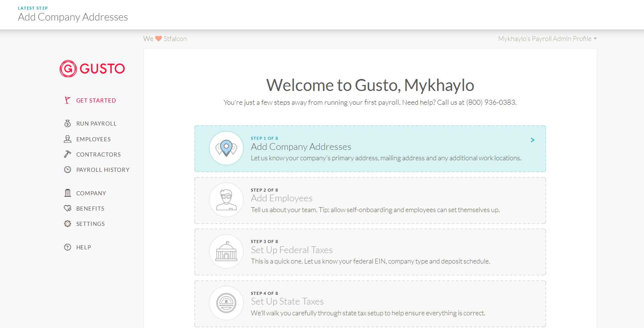
Task: Go to Payroll History in sidebar
Action: (103, 170)
